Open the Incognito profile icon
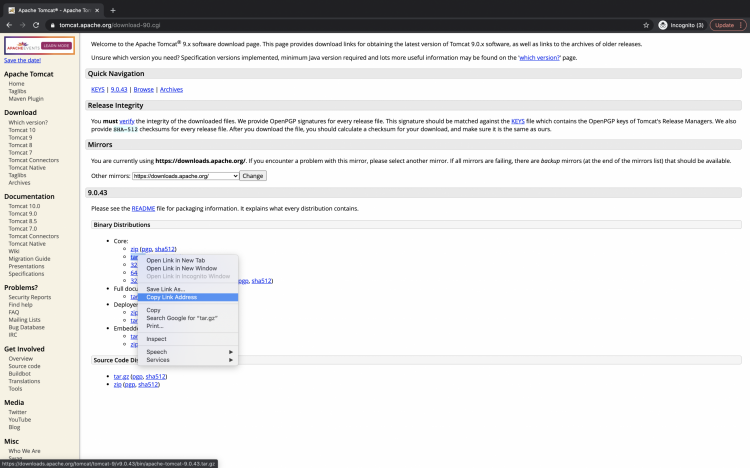Screen dimensions: 750x468 click(662, 25)
